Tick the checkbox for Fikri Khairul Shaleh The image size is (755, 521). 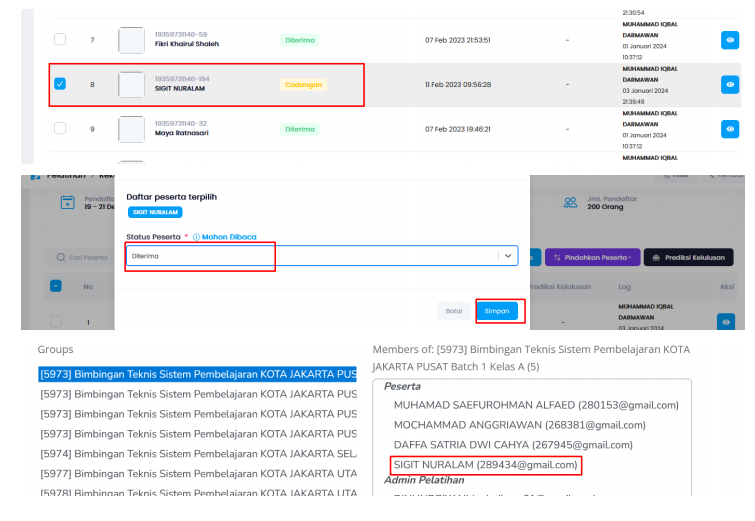pos(60,40)
